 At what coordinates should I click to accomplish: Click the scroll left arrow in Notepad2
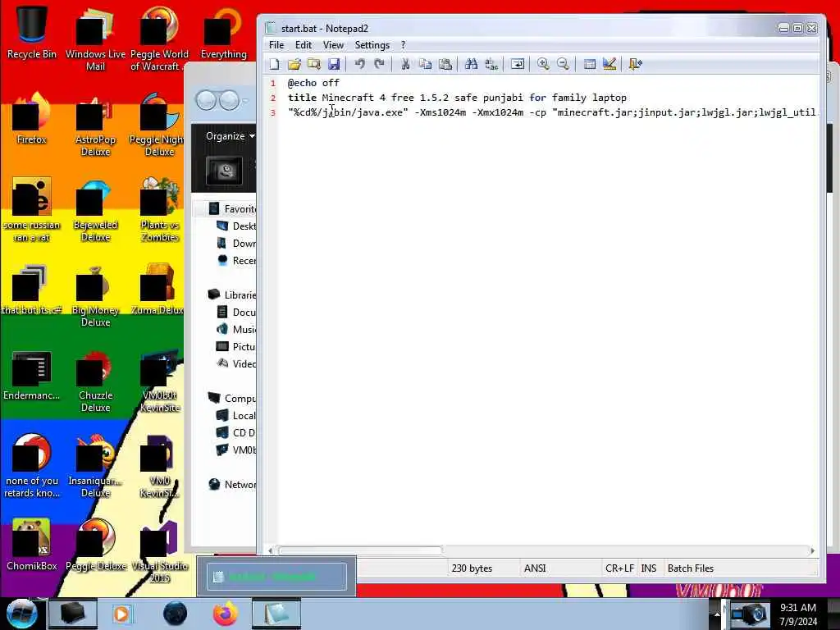[x=271, y=550]
